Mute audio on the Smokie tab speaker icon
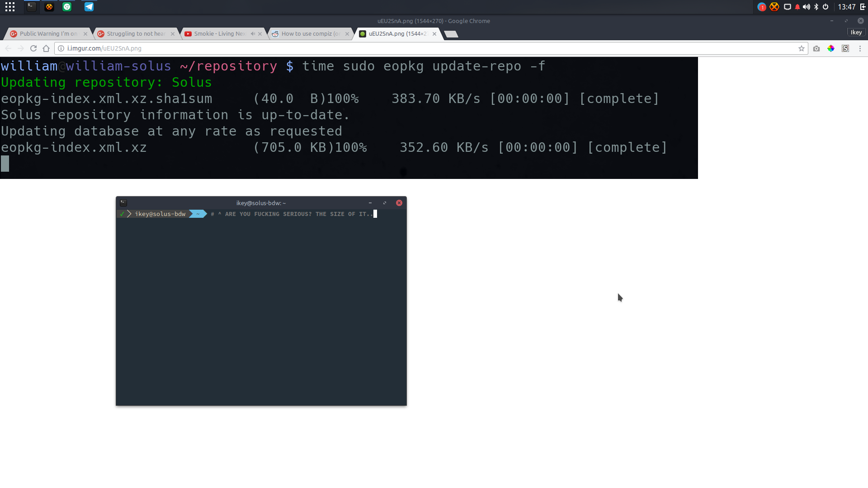Viewport: 868px width, 488px height. coord(253,34)
